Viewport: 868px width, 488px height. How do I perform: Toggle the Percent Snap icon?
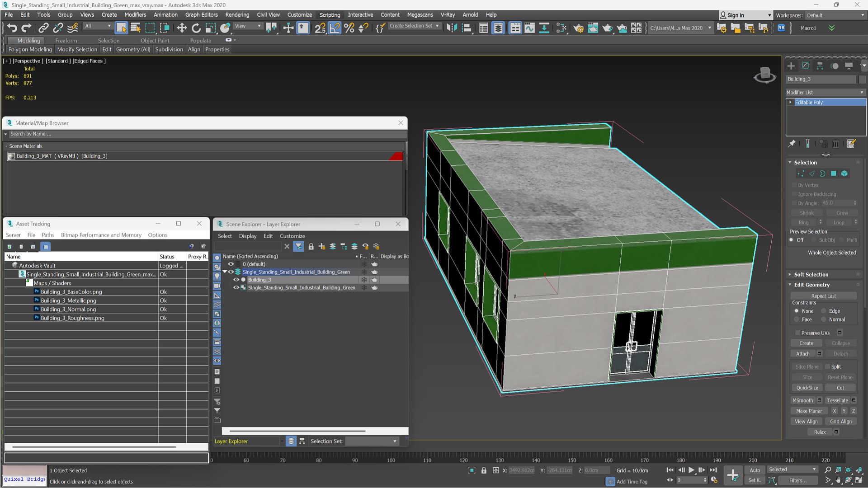(x=349, y=28)
